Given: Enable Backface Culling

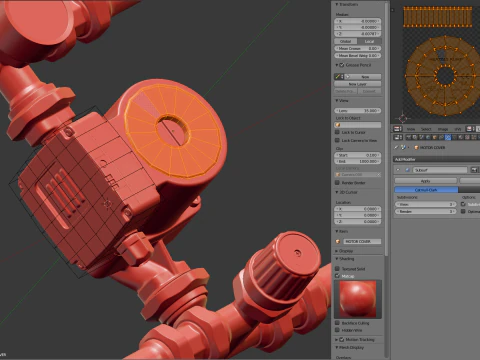Looking at the screenshot, I should tap(337, 323).
